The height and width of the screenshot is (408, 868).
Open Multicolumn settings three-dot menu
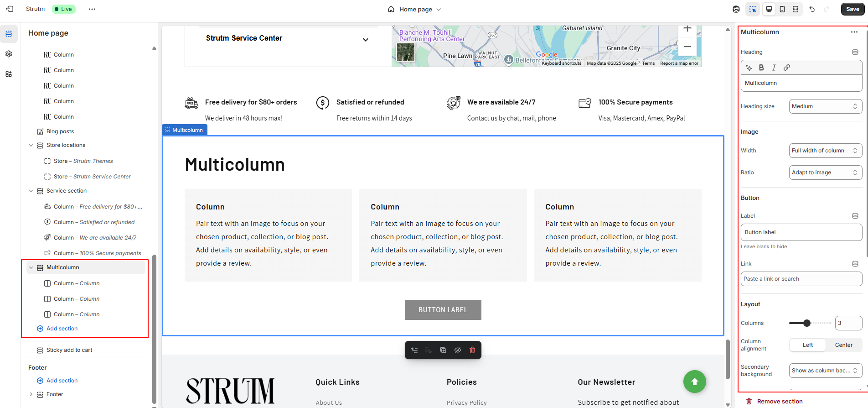(854, 32)
